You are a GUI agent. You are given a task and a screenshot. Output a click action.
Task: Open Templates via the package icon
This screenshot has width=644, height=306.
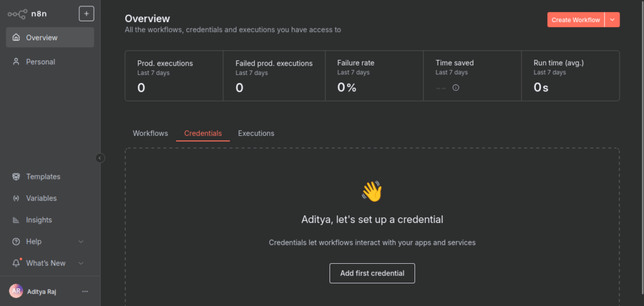coord(16,177)
